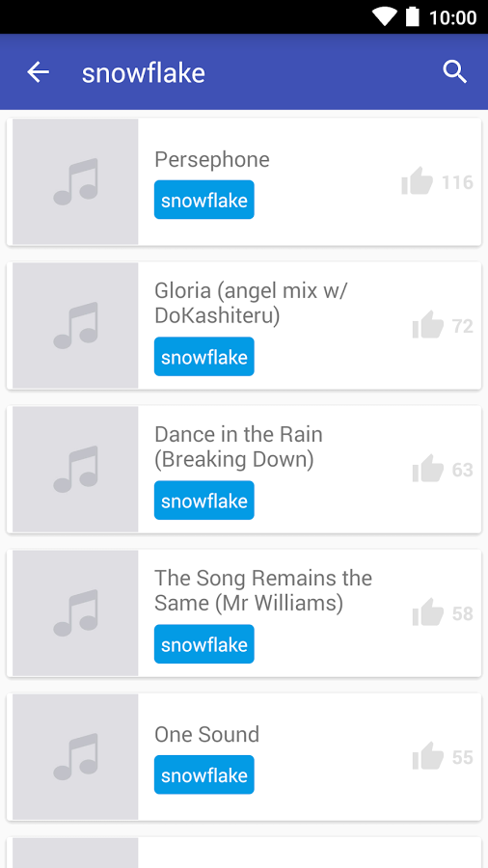Tap the back arrow icon
Image resolution: width=488 pixels, height=868 pixels.
click(x=39, y=72)
